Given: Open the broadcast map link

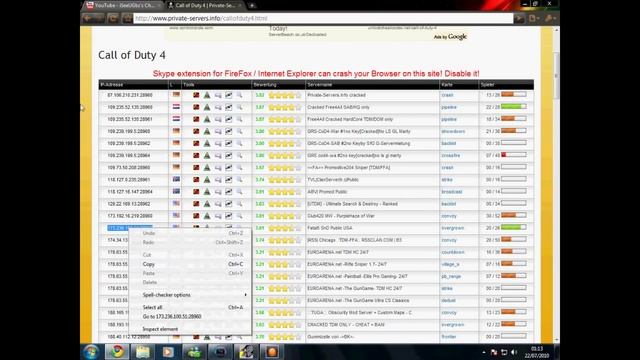Looking at the screenshot, I should click(x=452, y=191).
